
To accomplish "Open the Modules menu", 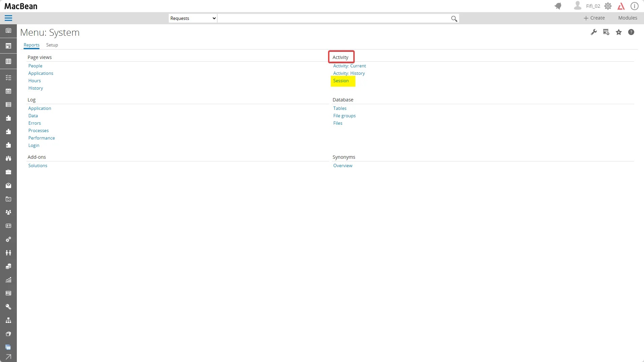I will click(x=627, y=18).
